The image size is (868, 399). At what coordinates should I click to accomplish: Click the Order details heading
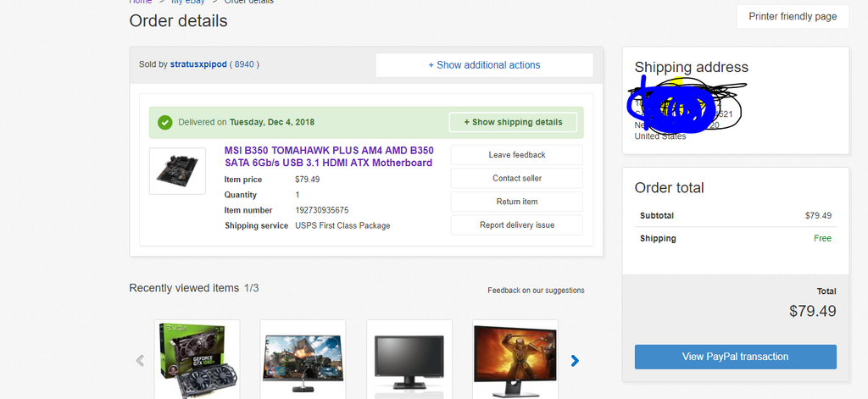pyautogui.click(x=178, y=21)
